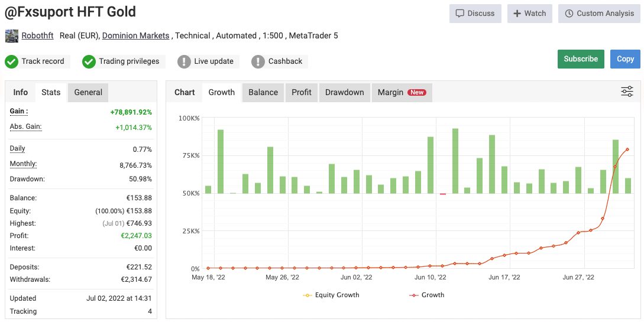Open the Margin tab marked New
This screenshot has width=644, height=322.
[x=401, y=92]
